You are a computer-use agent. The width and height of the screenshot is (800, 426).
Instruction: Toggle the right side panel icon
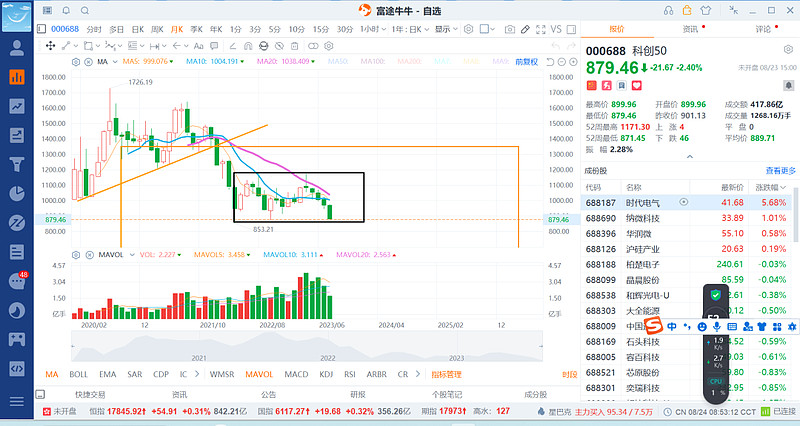tap(571, 30)
